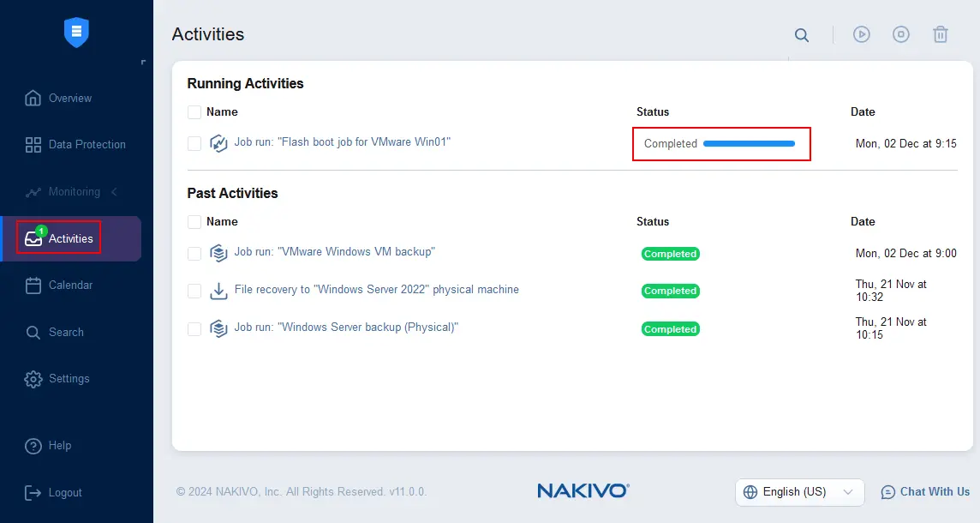Screen dimensions: 980x523
Task: Click the Flash boot job blue progress bar
Action: pyautogui.click(x=749, y=144)
